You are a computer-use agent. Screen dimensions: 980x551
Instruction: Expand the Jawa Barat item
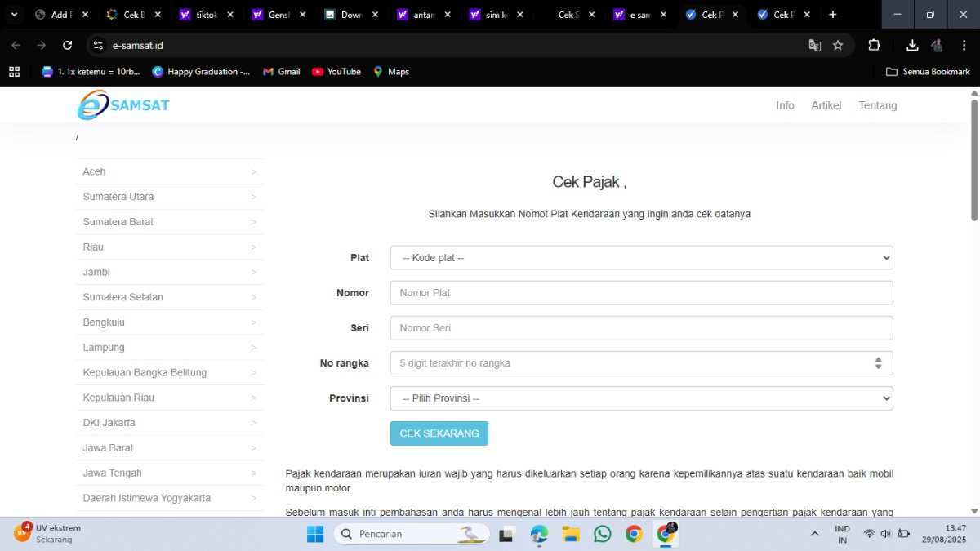[x=170, y=448]
